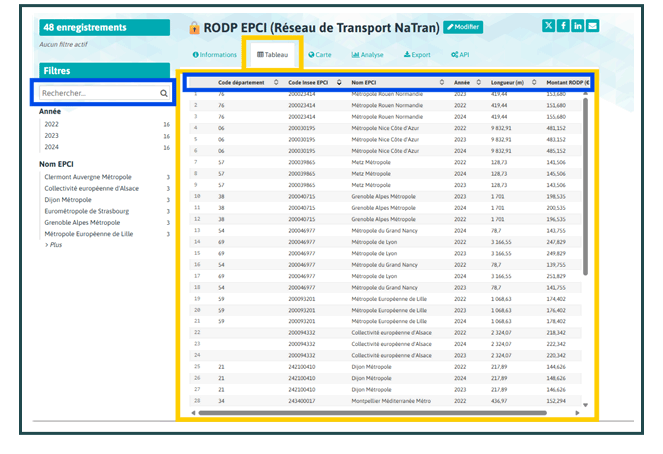Open the Analyse tab
This screenshot has height=454, width=663.
click(x=369, y=55)
